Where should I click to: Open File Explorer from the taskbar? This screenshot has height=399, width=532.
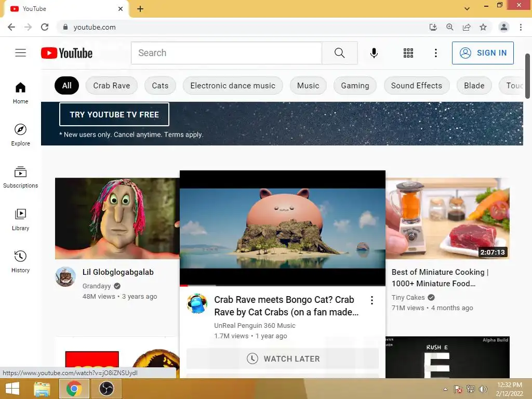42,389
